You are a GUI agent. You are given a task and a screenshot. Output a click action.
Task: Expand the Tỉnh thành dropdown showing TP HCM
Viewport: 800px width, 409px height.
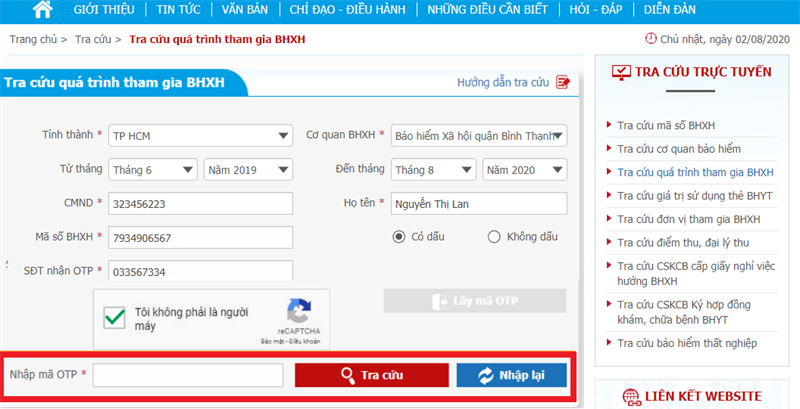pos(201,136)
